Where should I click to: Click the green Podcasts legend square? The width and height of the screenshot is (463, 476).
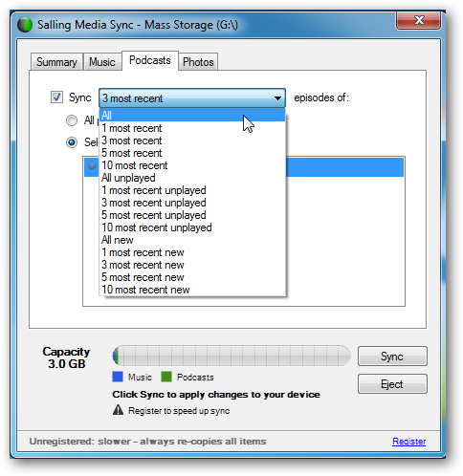click(x=166, y=377)
